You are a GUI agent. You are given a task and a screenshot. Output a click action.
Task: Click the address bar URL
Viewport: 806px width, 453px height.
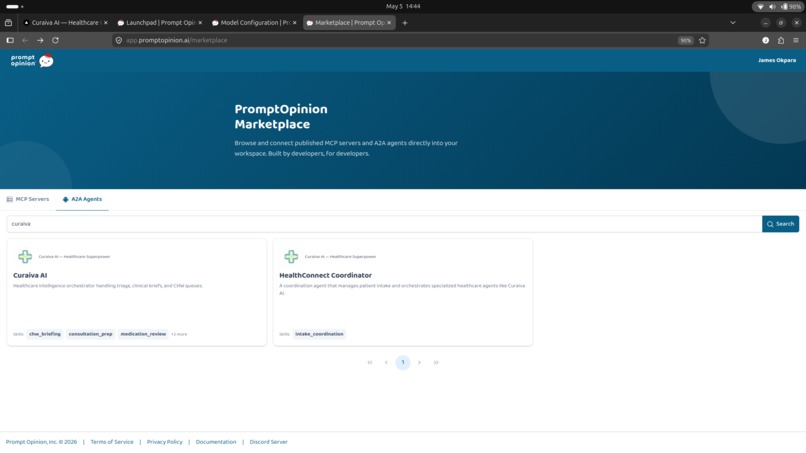176,40
